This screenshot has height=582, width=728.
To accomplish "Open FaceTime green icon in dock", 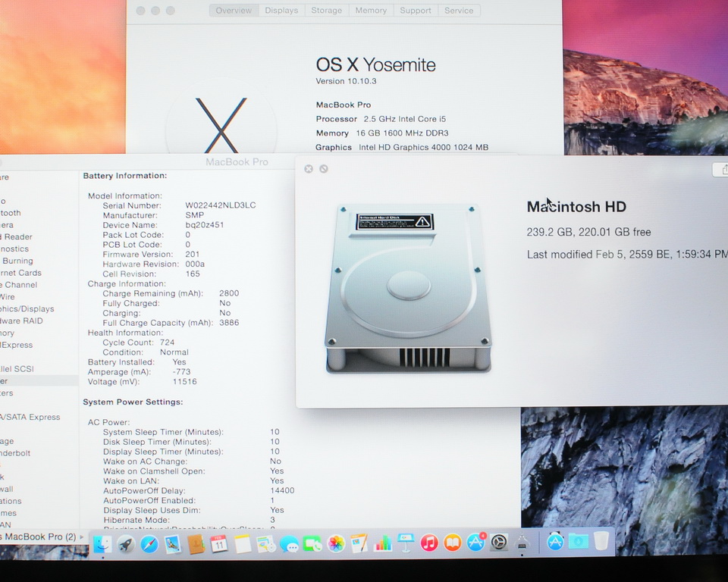I will pyautogui.click(x=312, y=543).
